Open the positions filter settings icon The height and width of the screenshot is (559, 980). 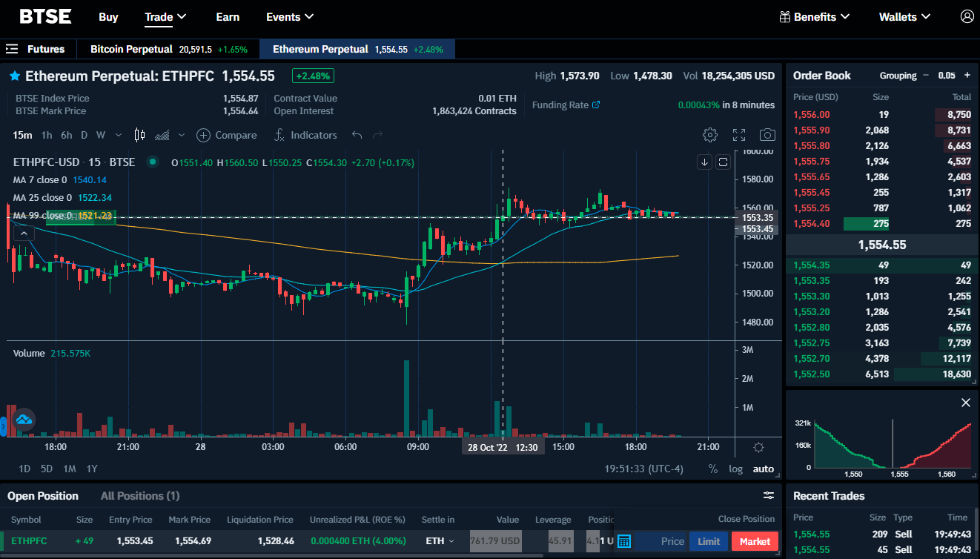pyautogui.click(x=769, y=495)
